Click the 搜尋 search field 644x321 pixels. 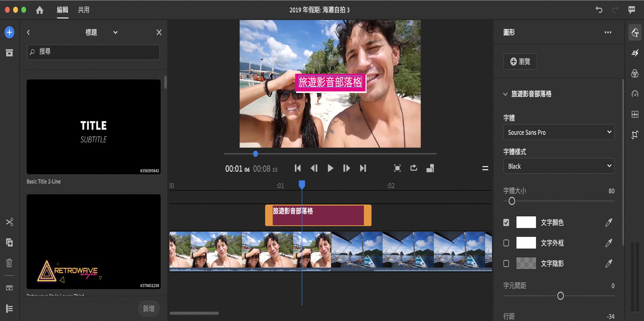click(94, 52)
